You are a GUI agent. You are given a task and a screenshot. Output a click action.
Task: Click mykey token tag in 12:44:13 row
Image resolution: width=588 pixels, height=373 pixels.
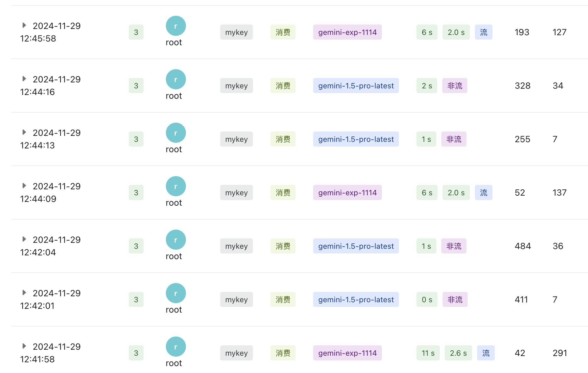point(237,139)
